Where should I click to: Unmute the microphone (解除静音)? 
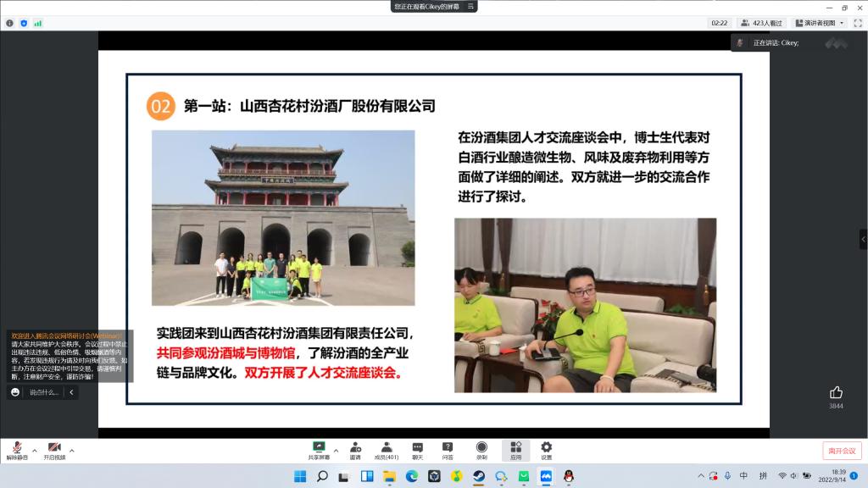click(16, 449)
